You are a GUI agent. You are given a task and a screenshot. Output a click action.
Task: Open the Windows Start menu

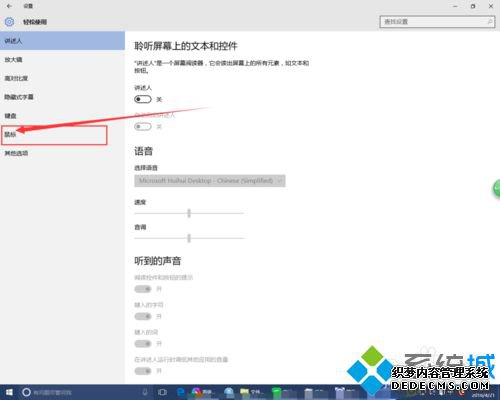pyautogui.click(x=9, y=392)
